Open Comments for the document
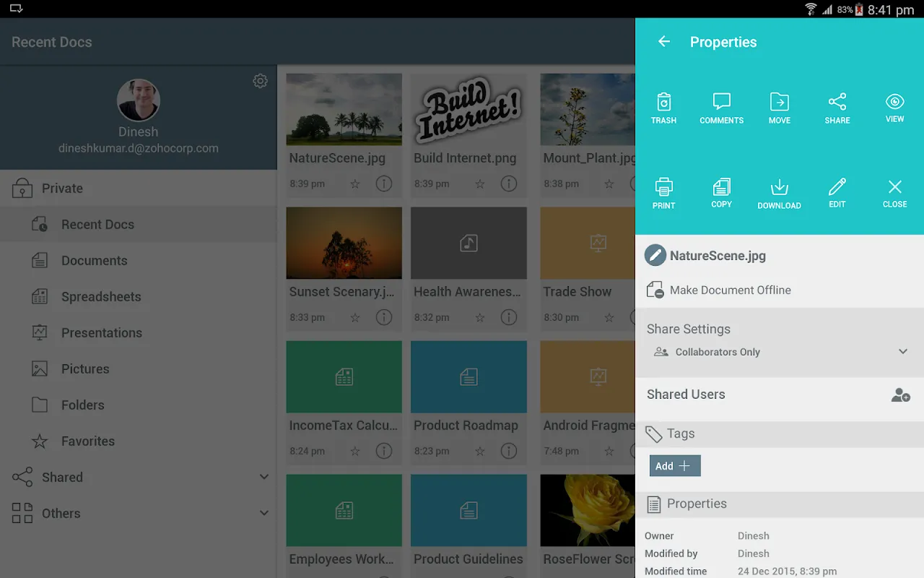The image size is (924, 578). coord(721,108)
